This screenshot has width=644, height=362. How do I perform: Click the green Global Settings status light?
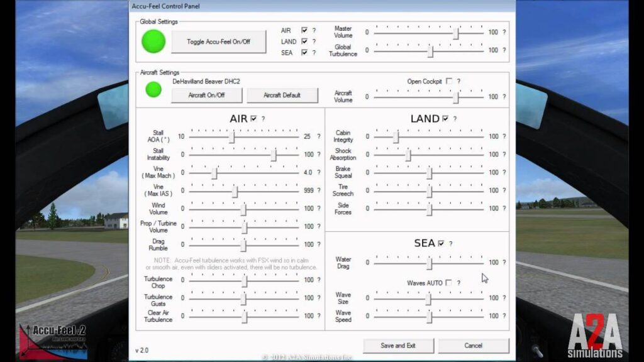coord(153,41)
